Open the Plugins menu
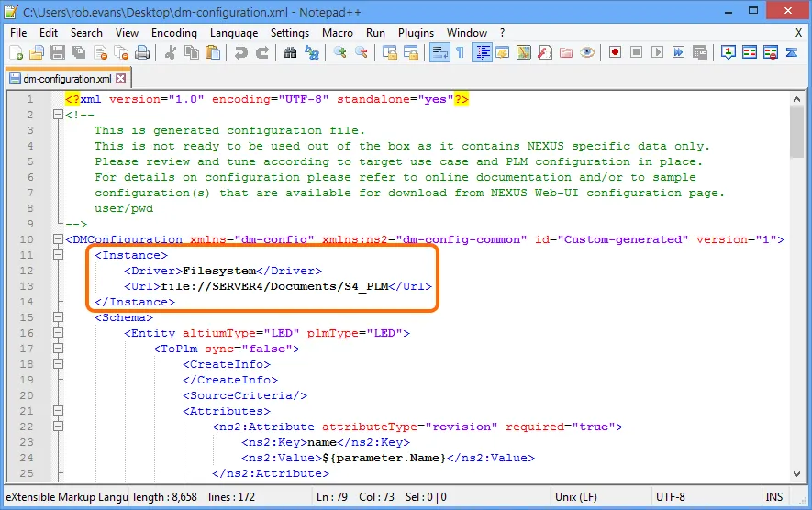Image resolution: width=812 pixels, height=510 pixels. click(x=416, y=33)
